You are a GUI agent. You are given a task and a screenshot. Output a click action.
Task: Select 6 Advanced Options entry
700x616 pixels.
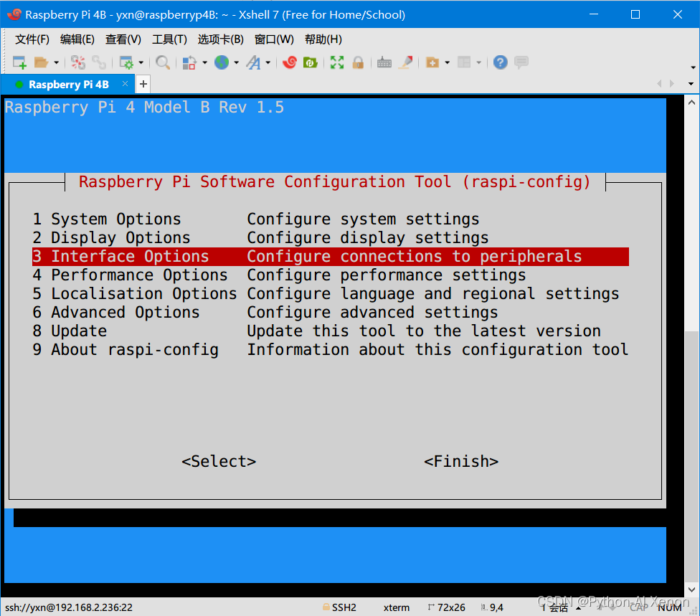click(331, 313)
